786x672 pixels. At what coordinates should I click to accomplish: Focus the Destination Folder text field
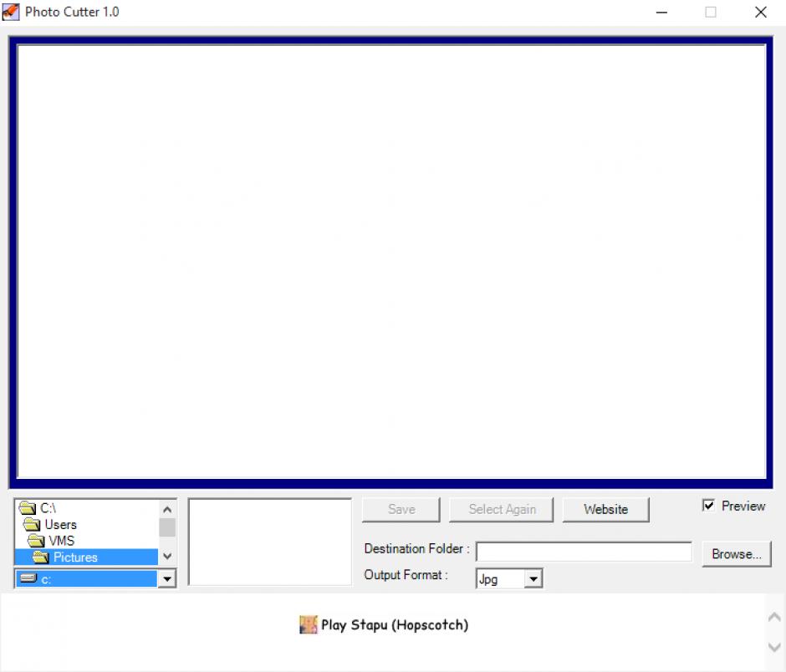(584, 552)
